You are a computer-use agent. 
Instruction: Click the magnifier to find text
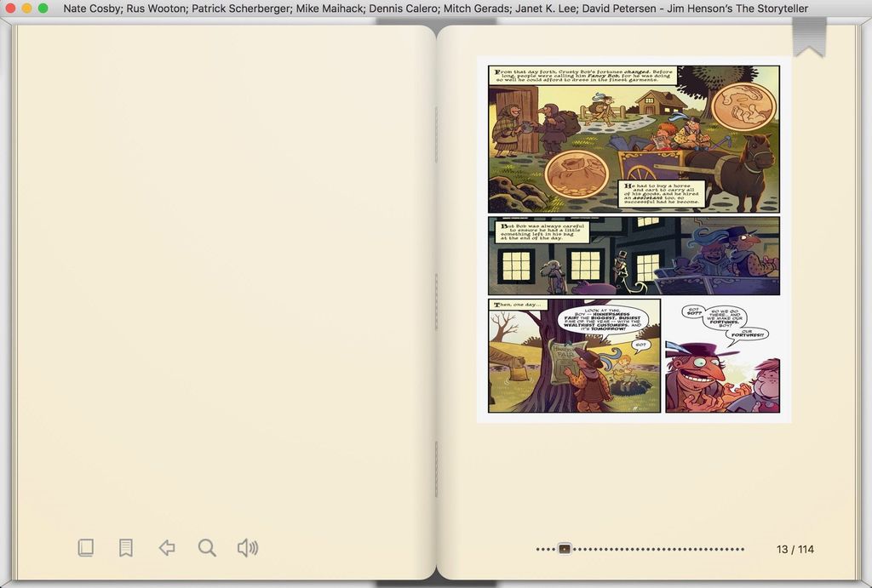(207, 548)
